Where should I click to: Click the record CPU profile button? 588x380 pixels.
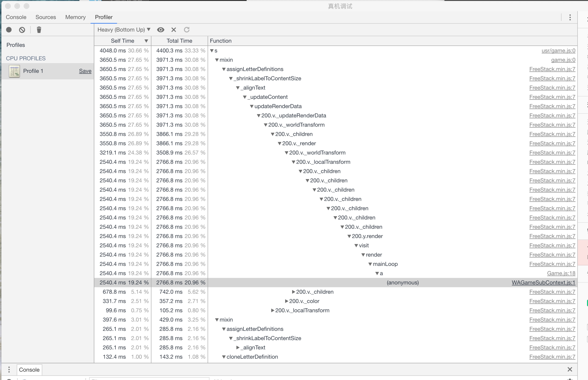point(9,30)
